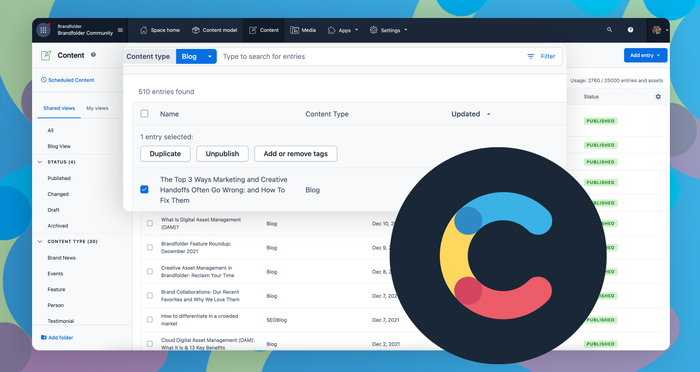Click Add or remove tags button
Image resolution: width=700 pixels, height=372 pixels.
click(296, 154)
